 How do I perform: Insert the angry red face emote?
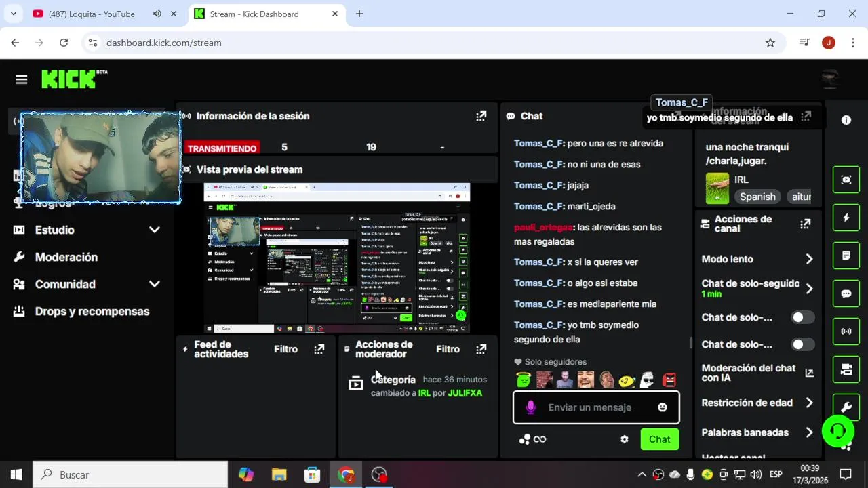coord(669,380)
